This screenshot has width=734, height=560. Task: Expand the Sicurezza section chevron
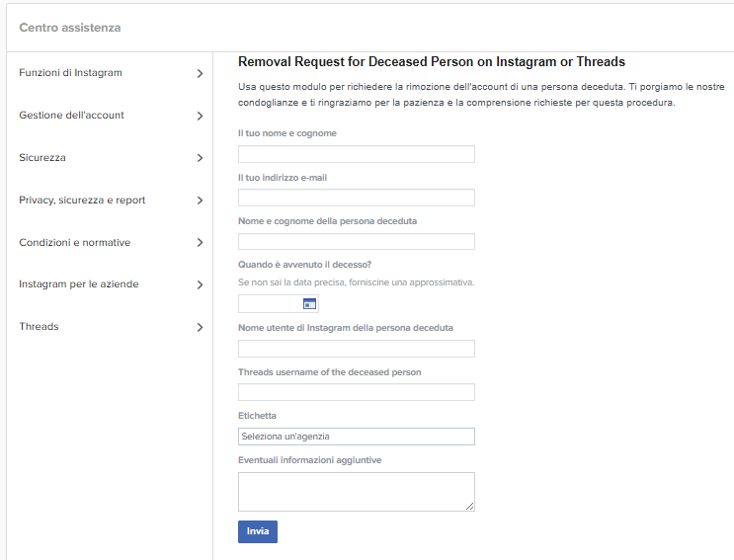tap(200, 158)
